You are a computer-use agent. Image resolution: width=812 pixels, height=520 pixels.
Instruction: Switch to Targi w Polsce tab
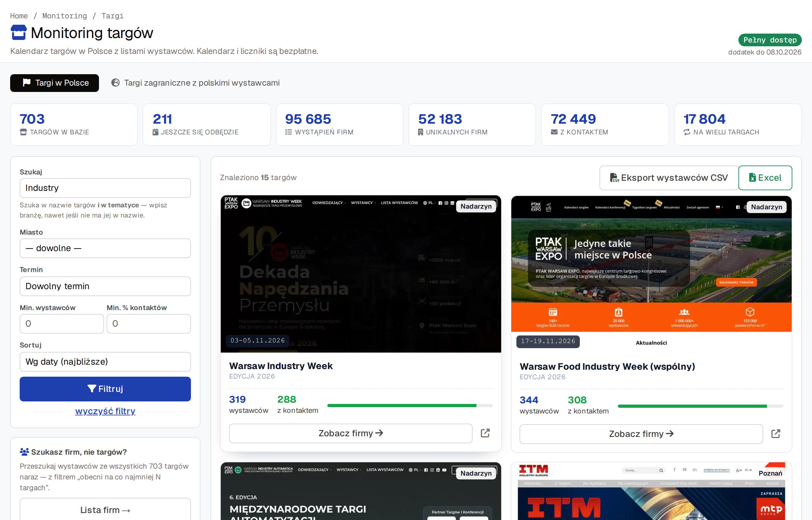click(54, 83)
